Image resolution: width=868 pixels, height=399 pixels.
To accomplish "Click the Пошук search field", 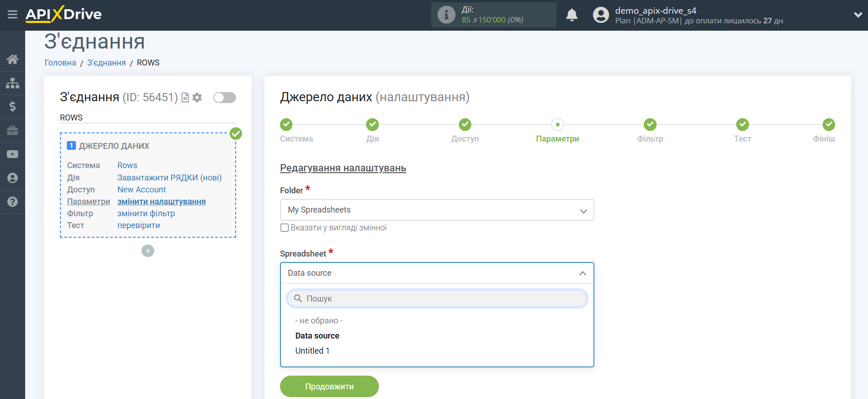I will pos(437,299).
